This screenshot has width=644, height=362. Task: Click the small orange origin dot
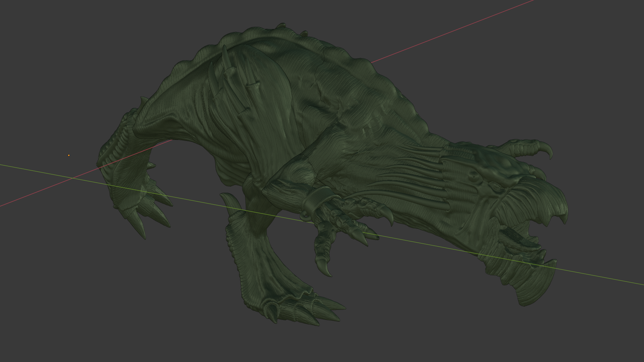(x=69, y=155)
